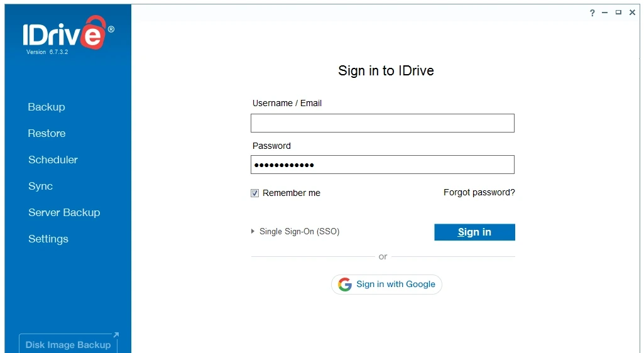This screenshot has width=644, height=353.
Task: Click into the Password field
Action: click(383, 165)
